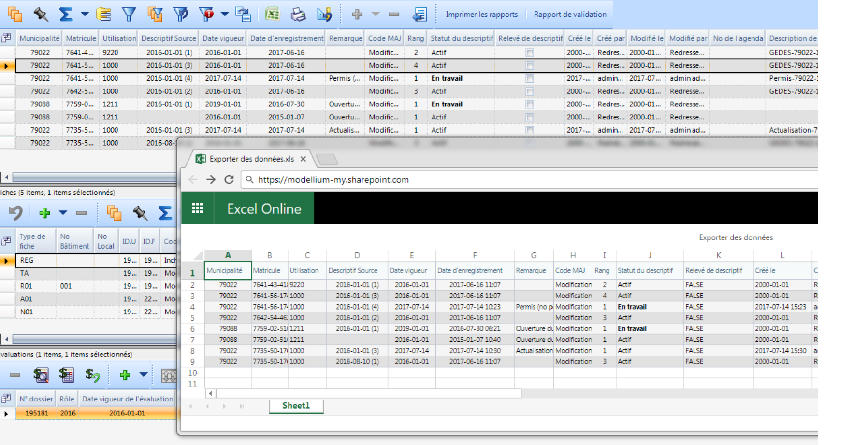The height and width of the screenshot is (445, 868).
Task: Check Relevé de descriptif box for 7642-5 row
Action: click(530, 91)
